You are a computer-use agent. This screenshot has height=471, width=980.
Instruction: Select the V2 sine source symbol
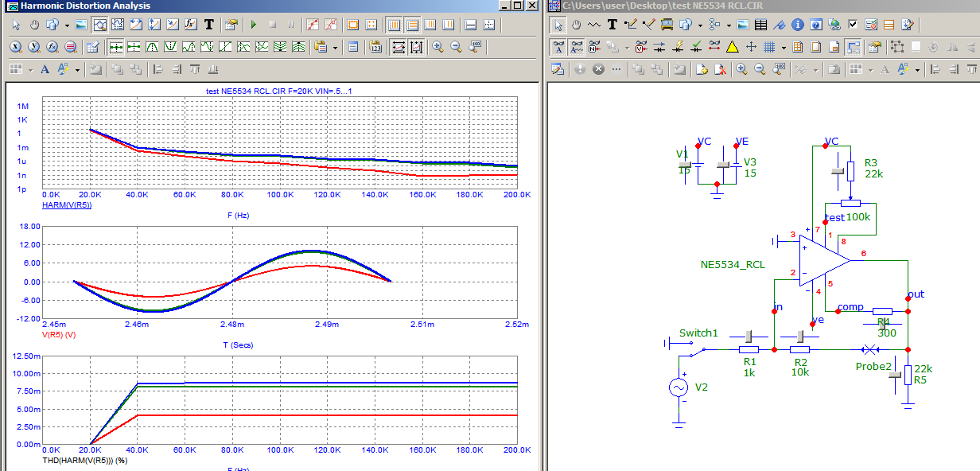click(679, 387)
